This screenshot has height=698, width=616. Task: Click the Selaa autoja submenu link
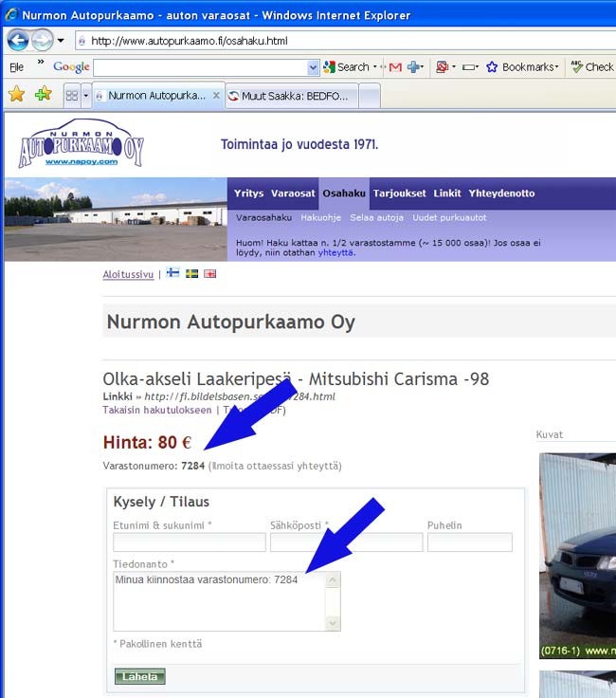(377, 218)
